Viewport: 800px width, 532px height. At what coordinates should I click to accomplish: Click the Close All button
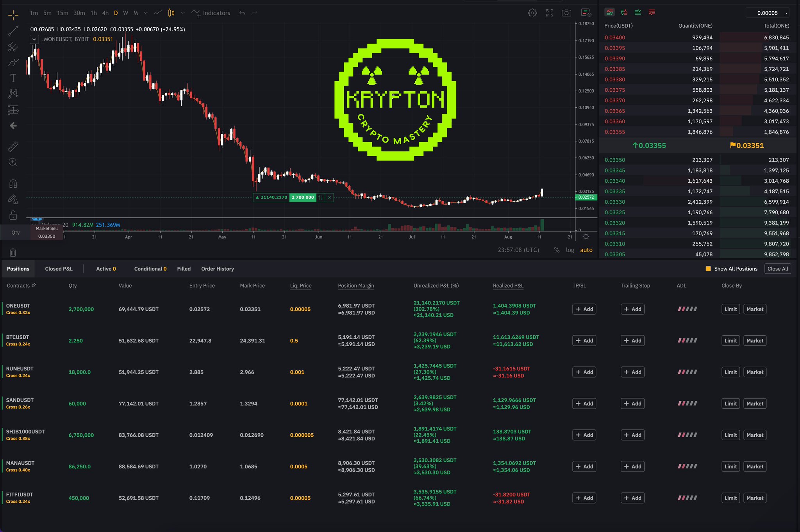(x=777, y=269)
